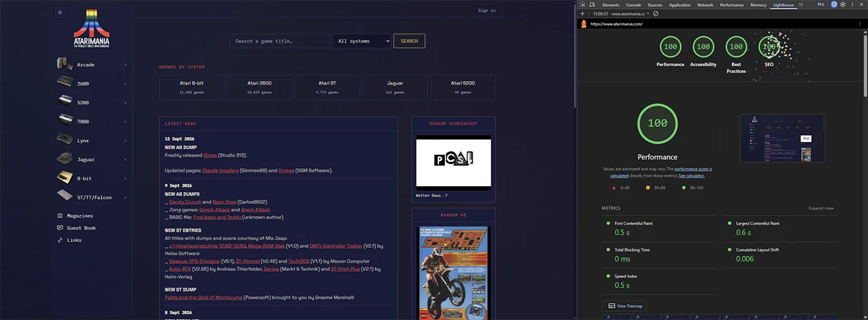Open the Sixies game link

click(210, 155)
